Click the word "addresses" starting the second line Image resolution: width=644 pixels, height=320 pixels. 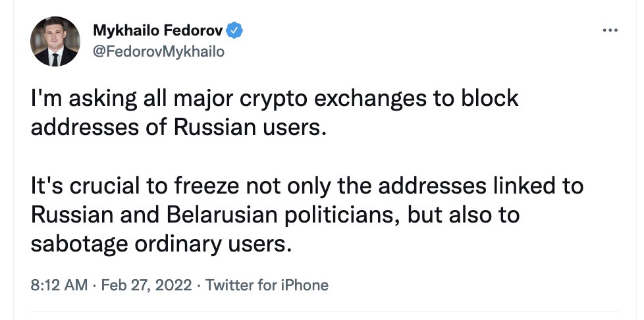(86, 128)
